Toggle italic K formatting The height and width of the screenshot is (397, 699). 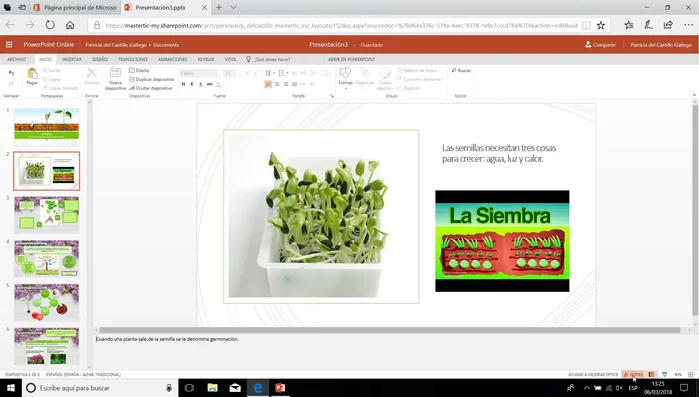coord(192,84)
